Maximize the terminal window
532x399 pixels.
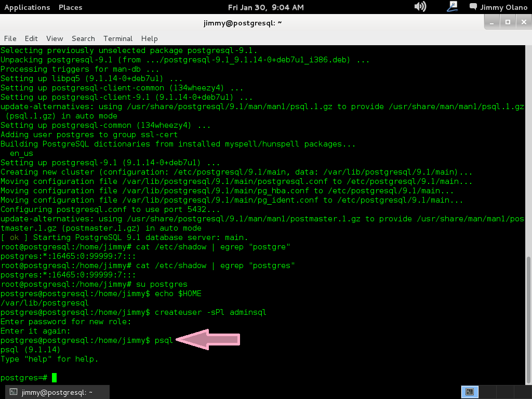tap(508, 22)
